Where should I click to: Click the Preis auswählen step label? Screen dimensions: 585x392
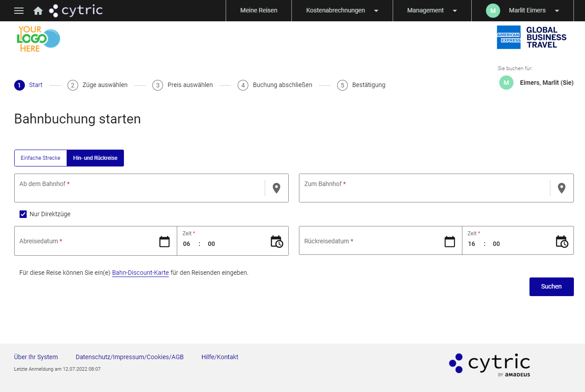[190, 85]
